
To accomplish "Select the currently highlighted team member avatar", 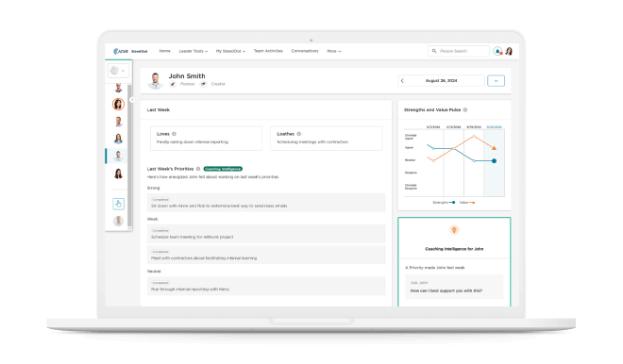I will [x=118, y=156].
